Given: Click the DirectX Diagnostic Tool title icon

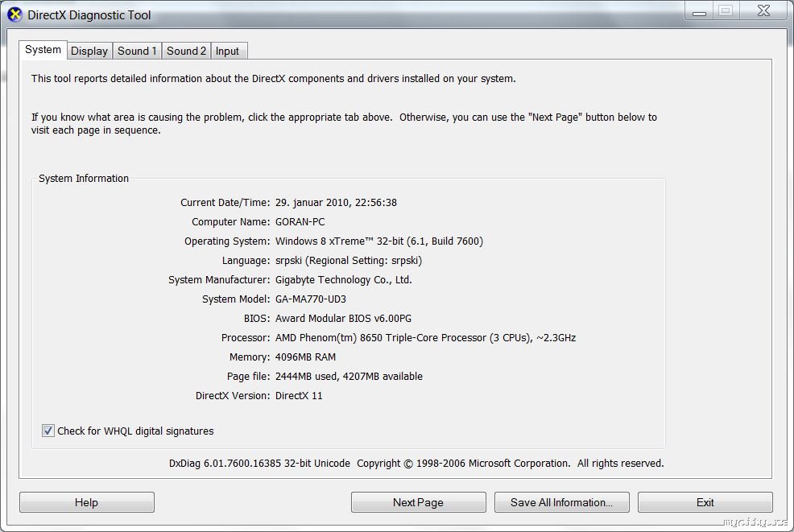Looking at the screenshot, I should [x=14, y=14].
